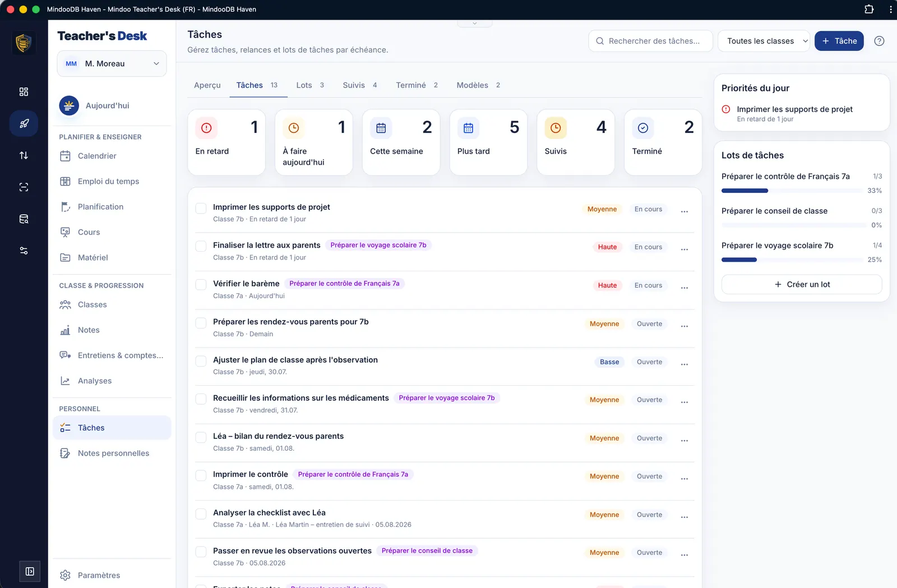Click Créer un lot button
897x588 pixels.
tap(802, 284)
